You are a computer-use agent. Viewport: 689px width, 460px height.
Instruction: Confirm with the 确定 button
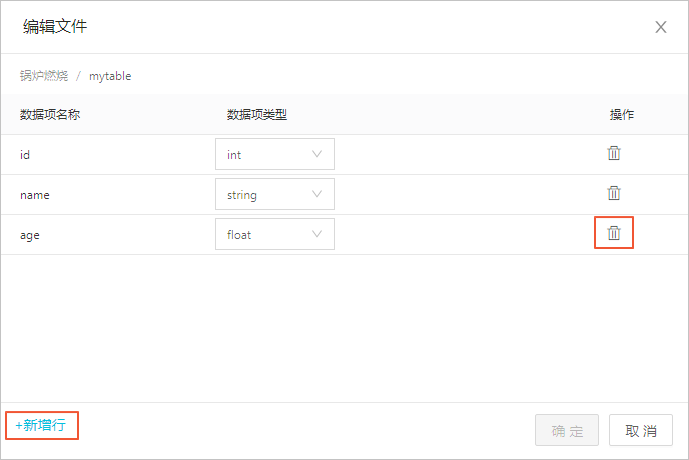[567, 431]
